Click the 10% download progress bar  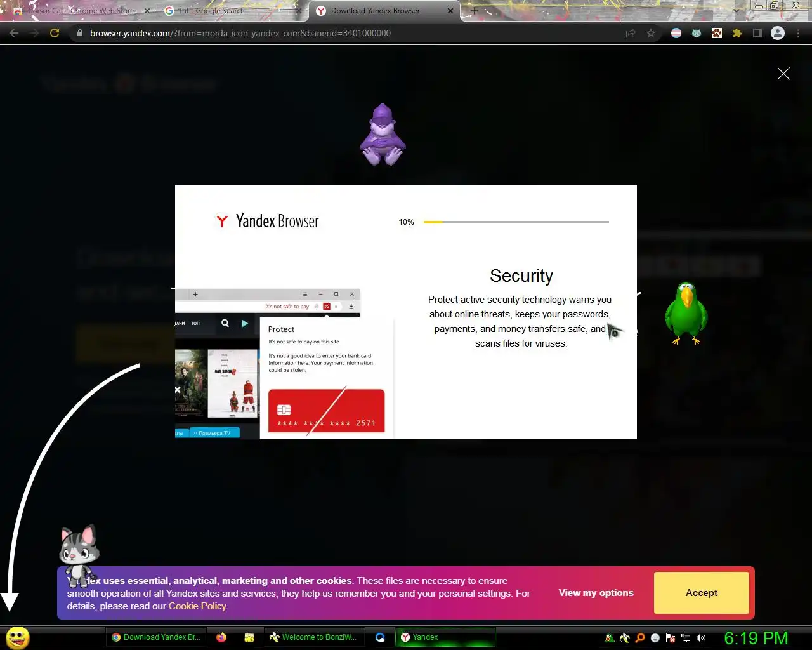[x=516, y=222]
